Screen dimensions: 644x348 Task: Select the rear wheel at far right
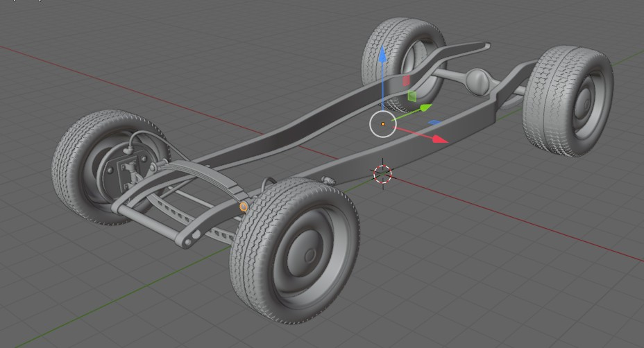568,101
